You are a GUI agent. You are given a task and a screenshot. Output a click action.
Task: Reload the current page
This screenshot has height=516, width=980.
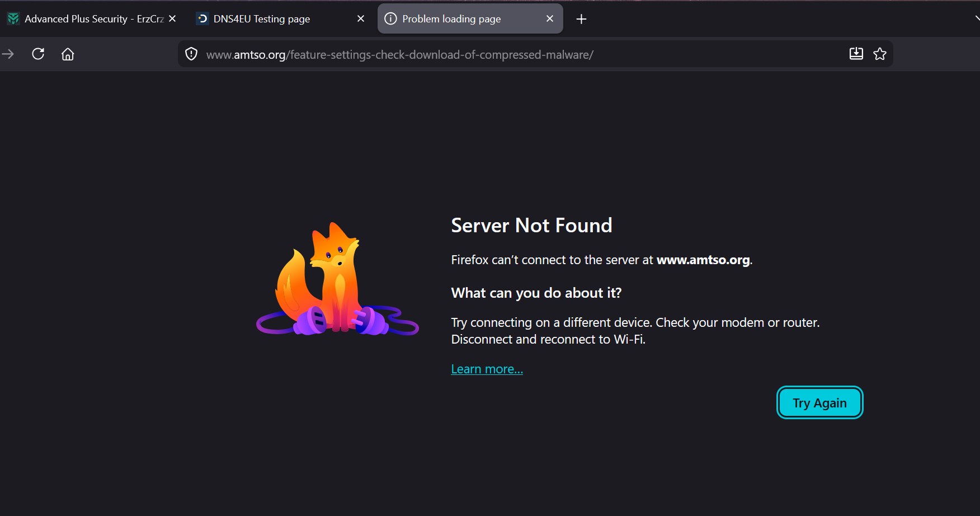point(38,54)
